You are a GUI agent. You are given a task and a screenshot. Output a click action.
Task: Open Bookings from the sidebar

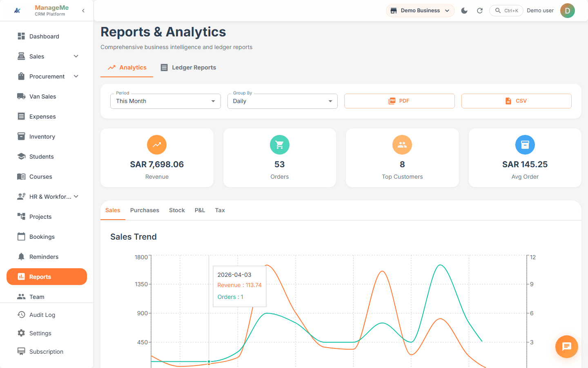(x=42, y=236)
